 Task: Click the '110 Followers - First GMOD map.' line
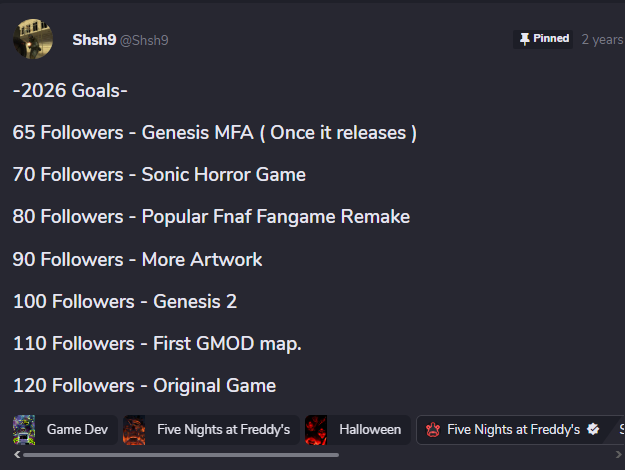point(157,343)
